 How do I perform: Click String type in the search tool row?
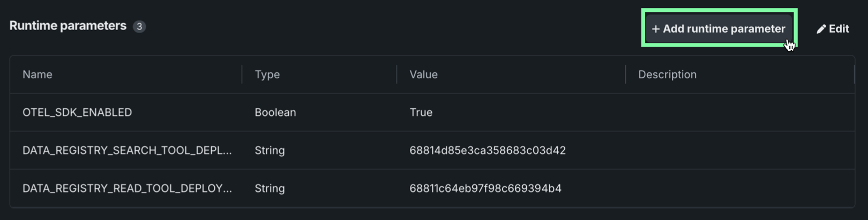tap(270, 150)
